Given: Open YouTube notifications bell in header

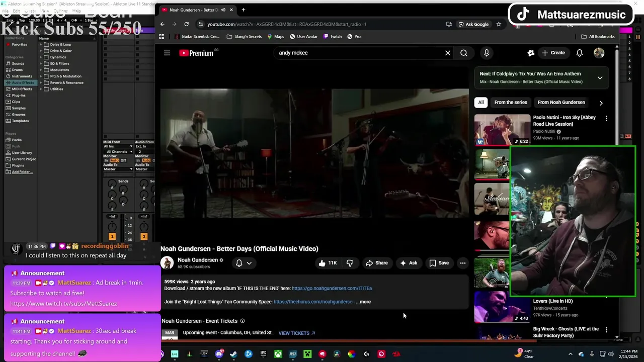Looking at the screenshot, I should coord(580,53).
